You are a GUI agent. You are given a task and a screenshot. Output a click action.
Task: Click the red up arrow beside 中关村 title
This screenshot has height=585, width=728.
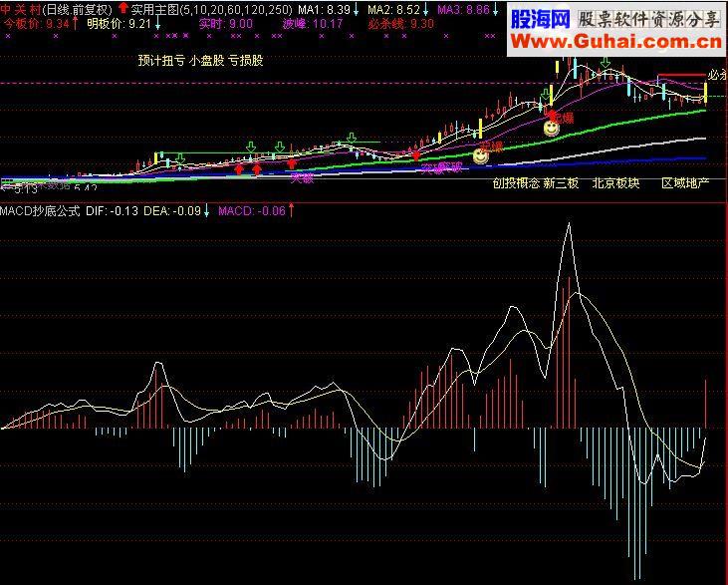point(123,8)
